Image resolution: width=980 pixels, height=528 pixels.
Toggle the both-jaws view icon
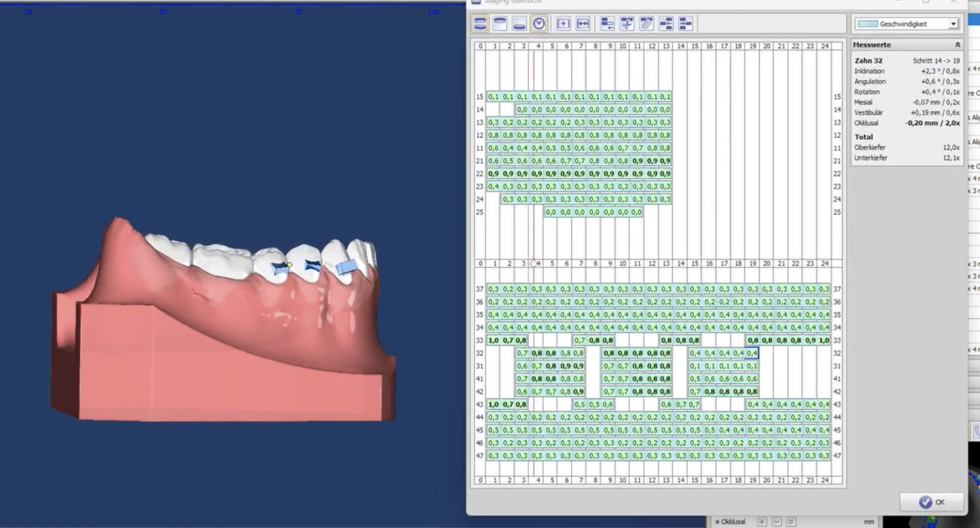point(480,24)
